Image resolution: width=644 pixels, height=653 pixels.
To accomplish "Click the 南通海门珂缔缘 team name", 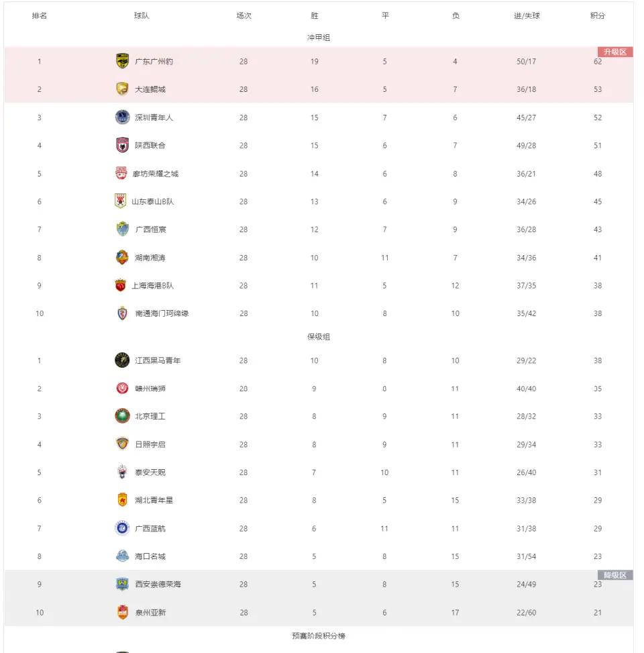I will click(162, 313).
